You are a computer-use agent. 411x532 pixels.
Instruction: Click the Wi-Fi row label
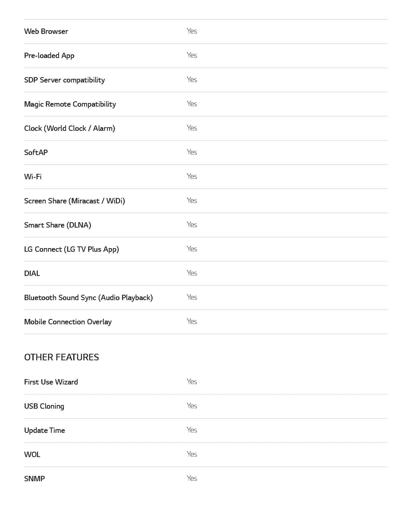point(33,177)
